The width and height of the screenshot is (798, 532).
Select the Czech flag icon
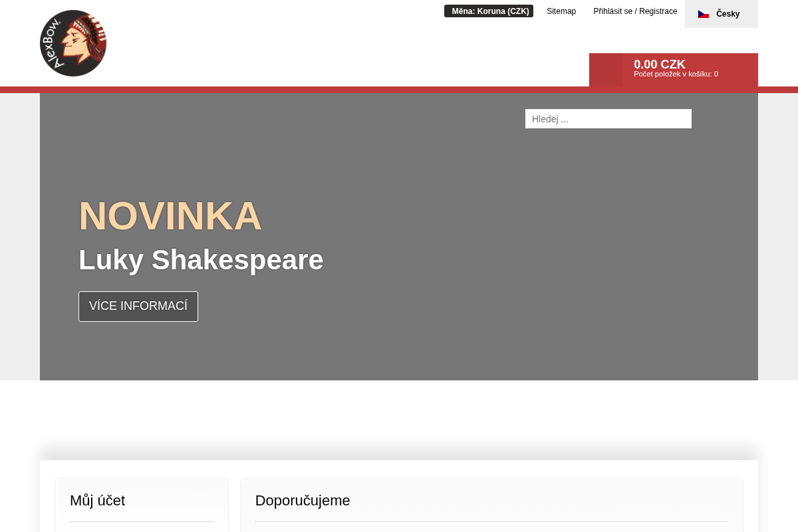[x=704, y=14]
